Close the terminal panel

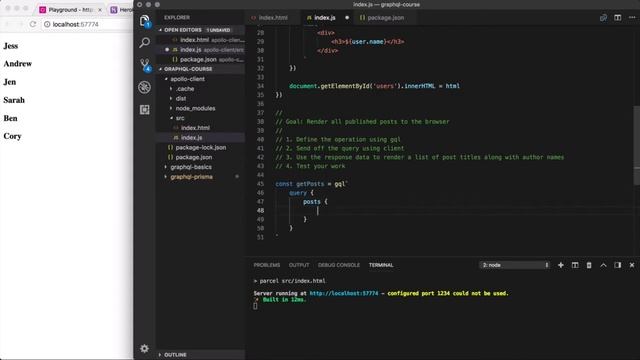pyautogui.click(x=632, y=265)
